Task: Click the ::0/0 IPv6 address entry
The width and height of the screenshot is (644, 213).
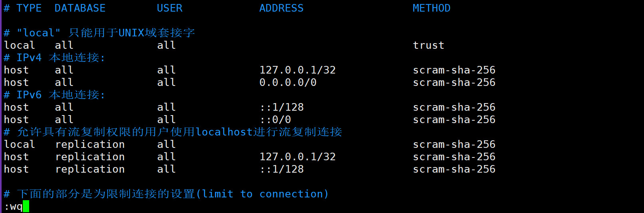Action: [275, 120]
